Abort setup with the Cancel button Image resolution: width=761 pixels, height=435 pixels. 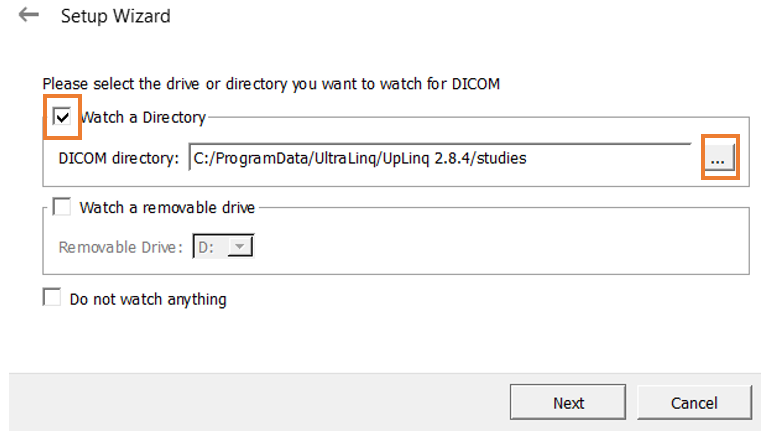(x=694, y=402)
